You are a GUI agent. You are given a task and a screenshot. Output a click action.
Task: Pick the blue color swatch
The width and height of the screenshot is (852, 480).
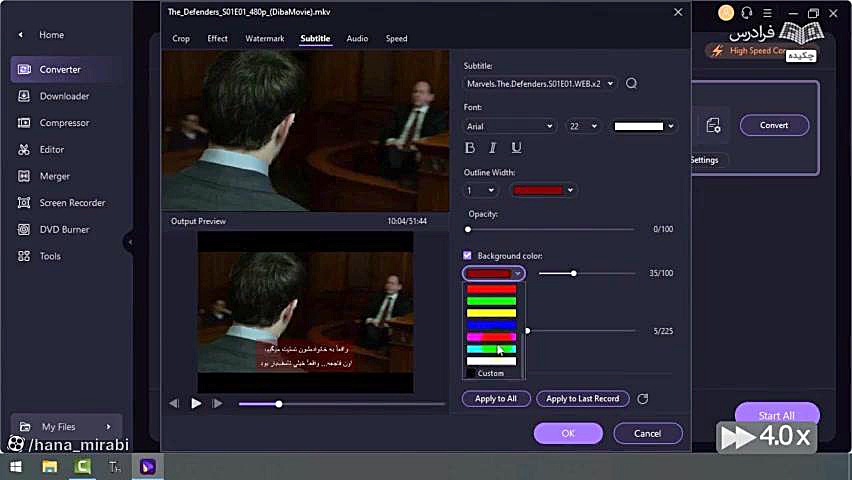pos(491,325)
